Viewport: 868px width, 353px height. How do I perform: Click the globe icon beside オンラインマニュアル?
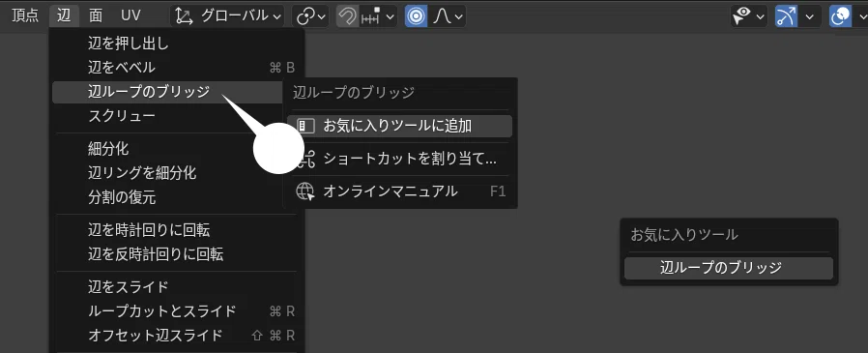305,191
